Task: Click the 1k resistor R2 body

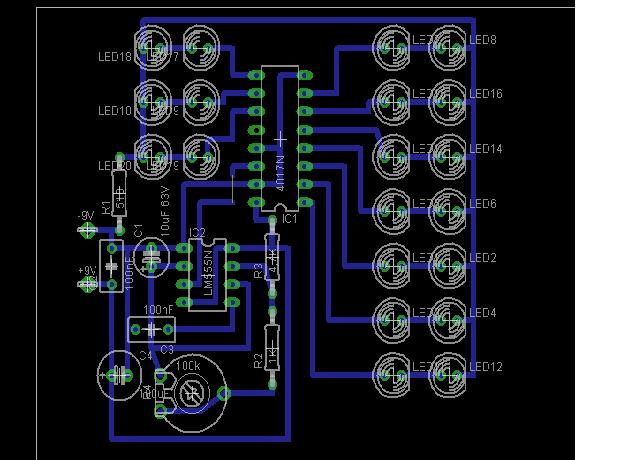Action: [x=272, y=347]
